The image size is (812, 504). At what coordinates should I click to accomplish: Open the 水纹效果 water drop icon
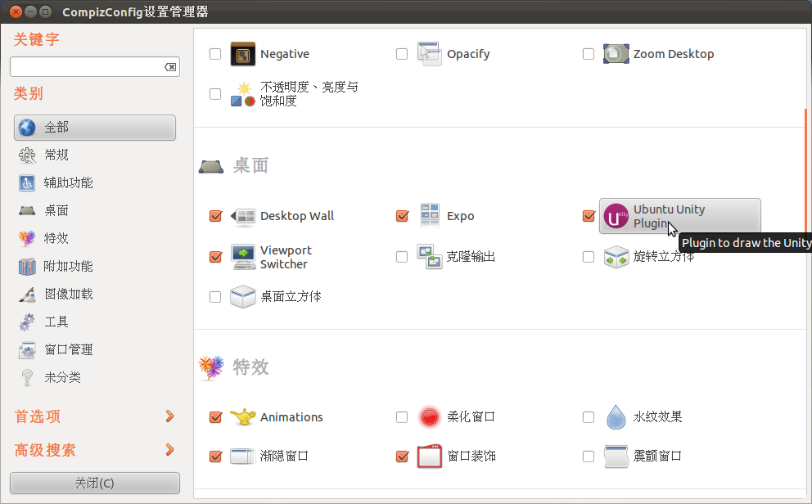coord(616,417)
